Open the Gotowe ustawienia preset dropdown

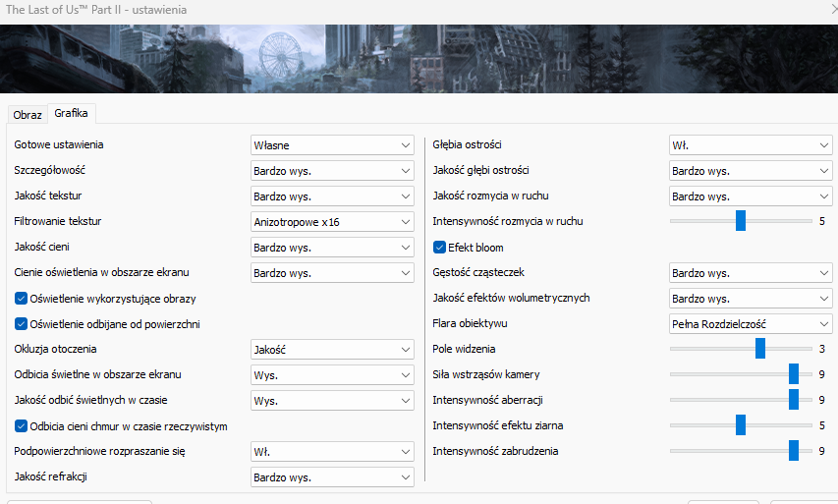(332, 144)
